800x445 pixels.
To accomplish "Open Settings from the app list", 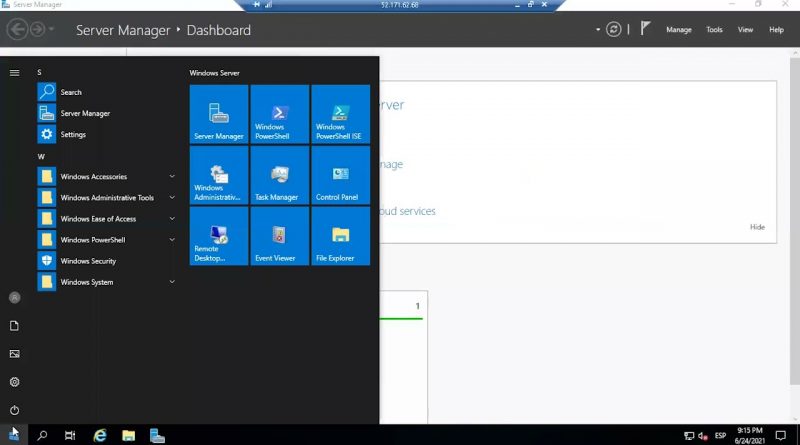I will (107, 134).
